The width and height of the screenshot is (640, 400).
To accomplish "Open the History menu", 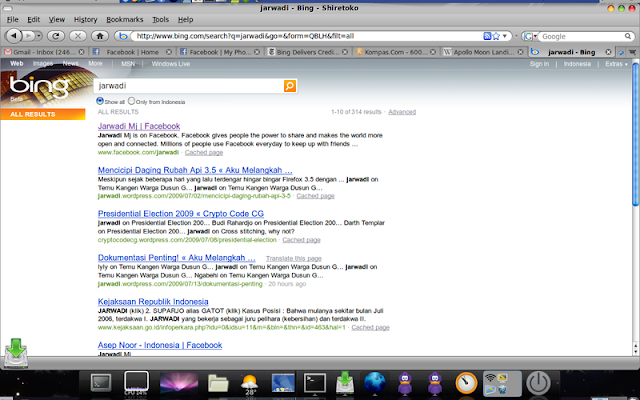I will 85,19.
